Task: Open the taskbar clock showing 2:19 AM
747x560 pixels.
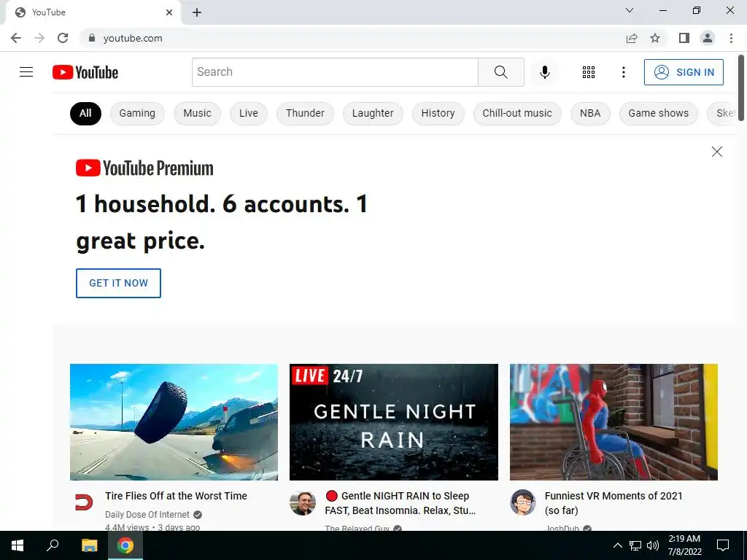Action: pyautogui.click(x=684, y=545)
